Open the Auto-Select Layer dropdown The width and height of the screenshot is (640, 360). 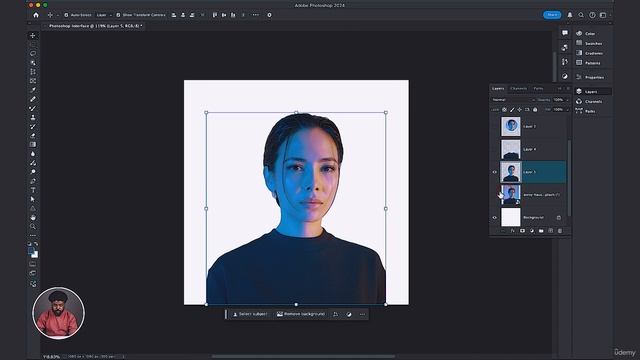pos(104,15)
